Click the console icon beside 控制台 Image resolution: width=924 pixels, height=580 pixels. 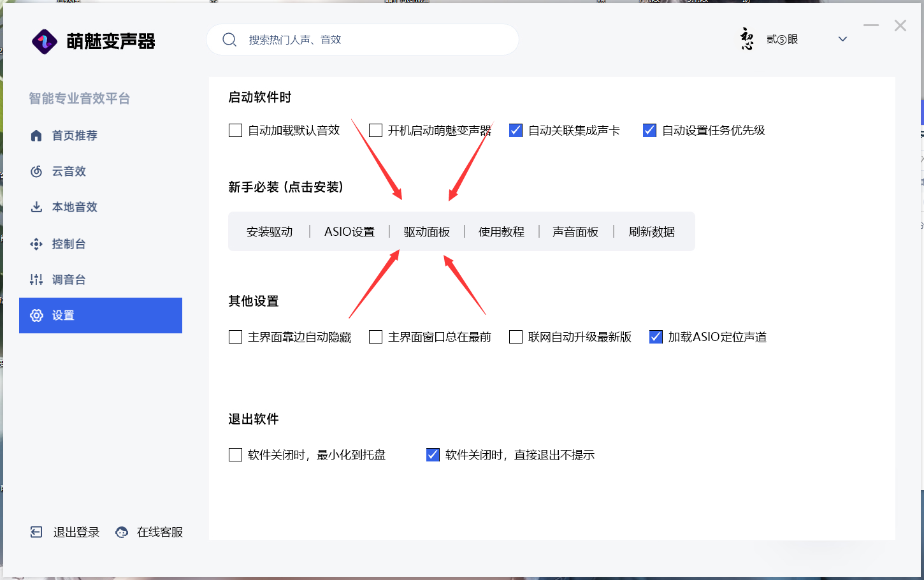36,244
